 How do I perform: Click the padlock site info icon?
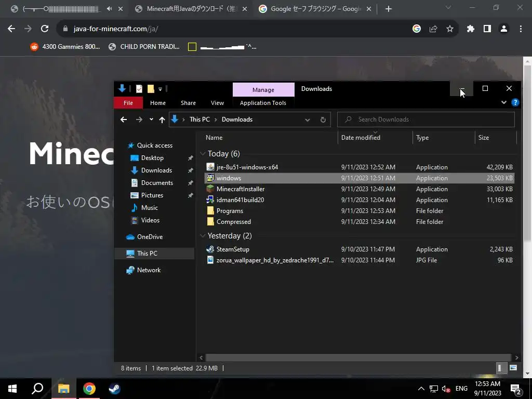point(65,29)
